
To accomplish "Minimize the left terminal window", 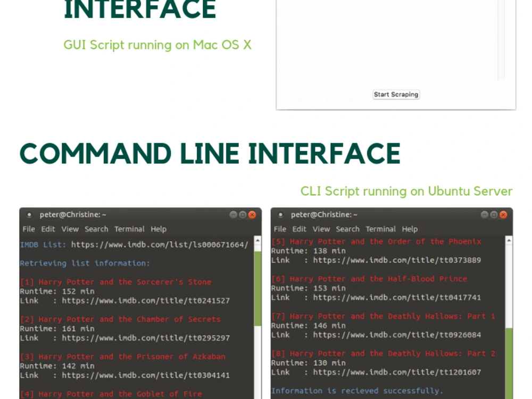I will click(x=233, y=215).
